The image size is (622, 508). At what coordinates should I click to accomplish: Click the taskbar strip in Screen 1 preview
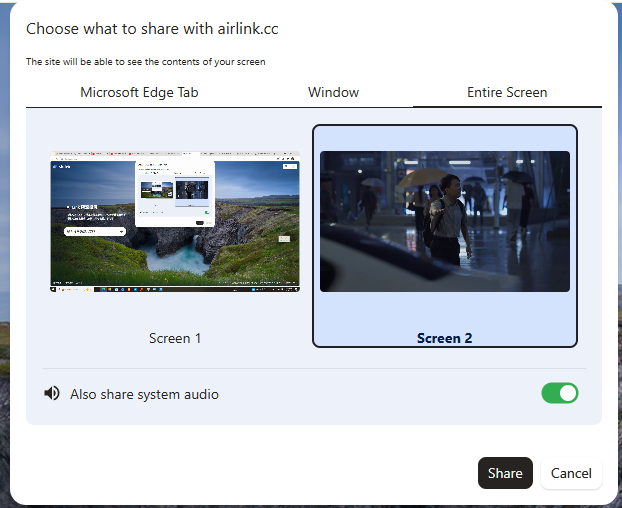[175, 289]
